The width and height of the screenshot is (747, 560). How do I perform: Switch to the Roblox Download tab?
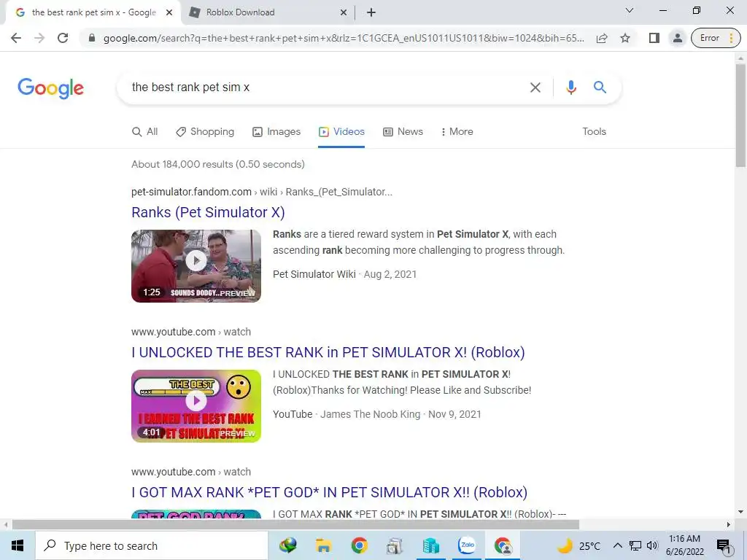pos(268,13)
